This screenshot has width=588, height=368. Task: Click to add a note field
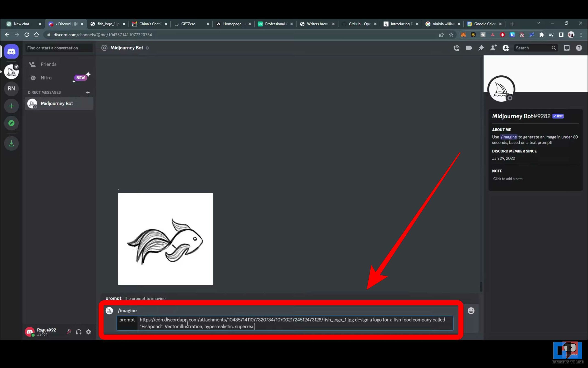[x=508, y=179]
